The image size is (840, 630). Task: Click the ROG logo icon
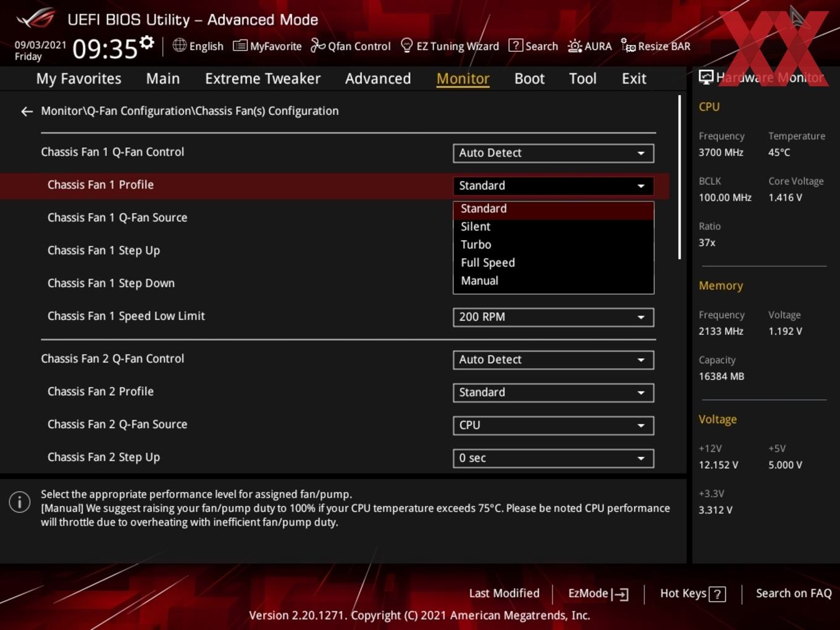36,19
